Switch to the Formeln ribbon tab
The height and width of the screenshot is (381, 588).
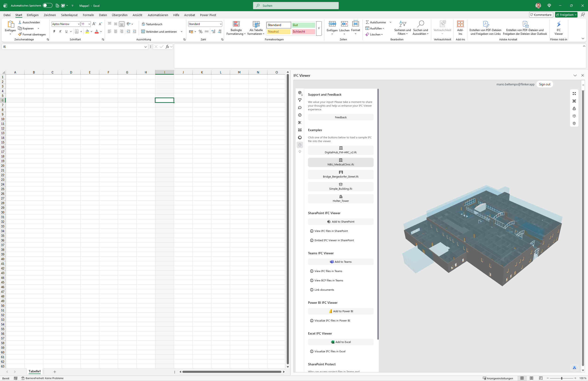coord(88,15)
